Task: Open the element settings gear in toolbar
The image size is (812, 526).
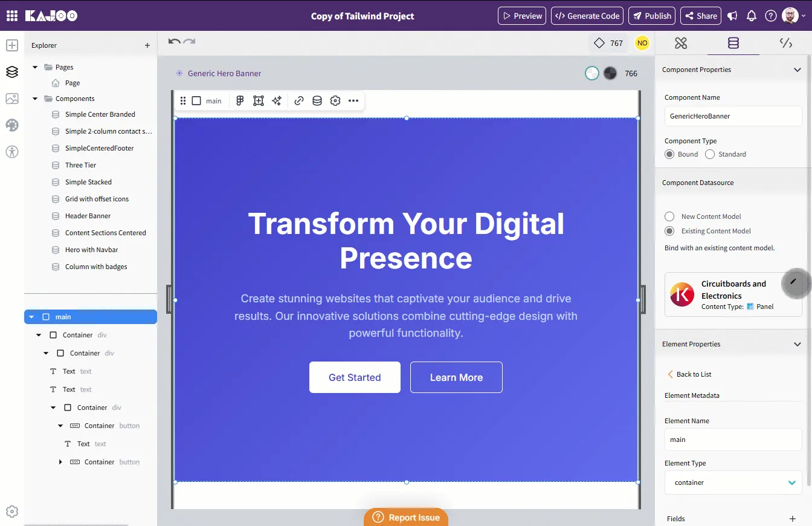Action: [x=335, y=101]
